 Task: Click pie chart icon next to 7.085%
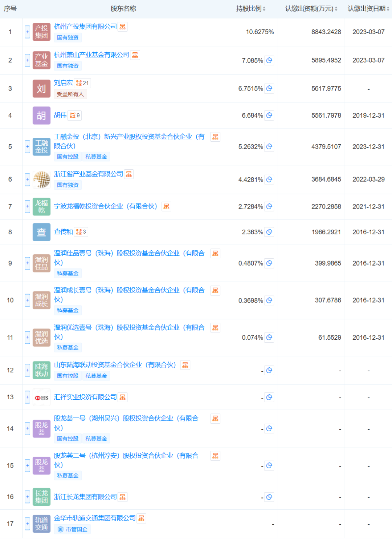269,60
